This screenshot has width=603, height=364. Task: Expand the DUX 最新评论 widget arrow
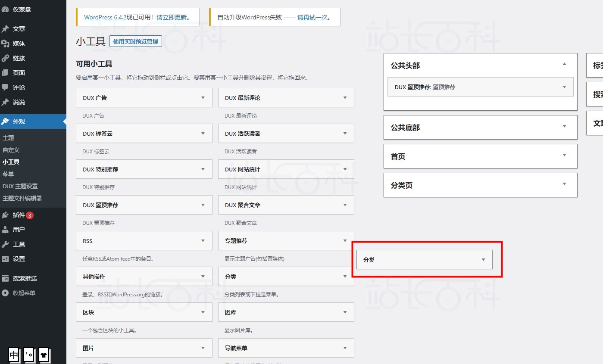(345, 98)
